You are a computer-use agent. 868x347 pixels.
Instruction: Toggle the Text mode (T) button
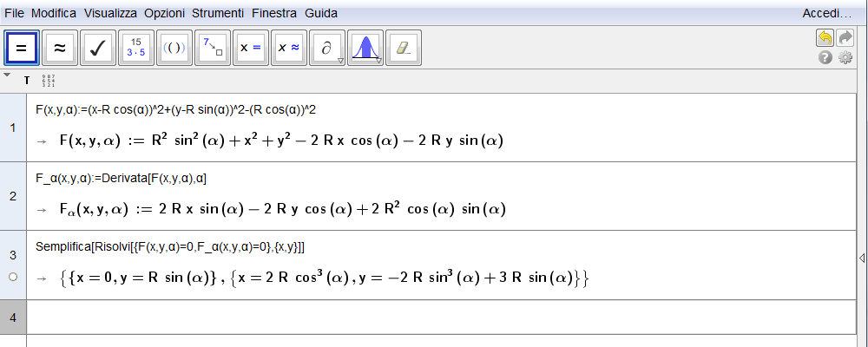click(27, 81)
